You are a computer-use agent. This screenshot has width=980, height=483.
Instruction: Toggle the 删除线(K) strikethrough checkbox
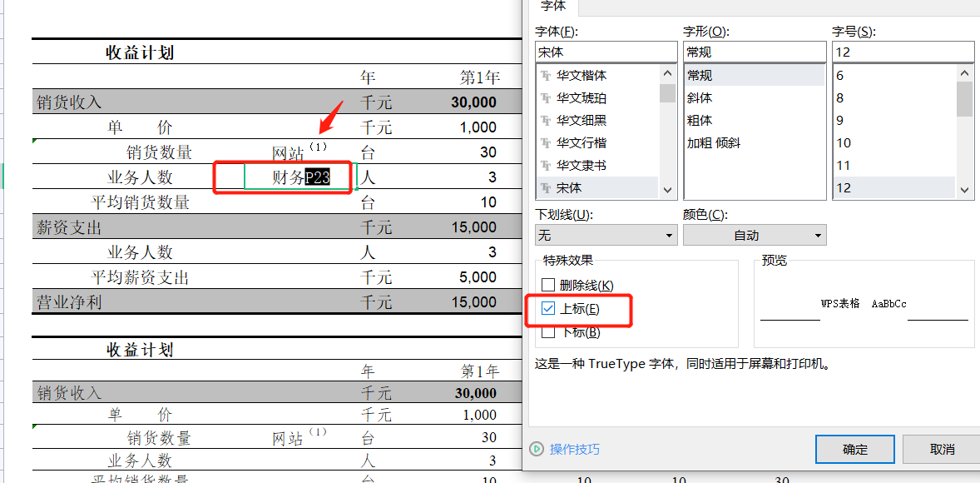[x=548, y=286]
